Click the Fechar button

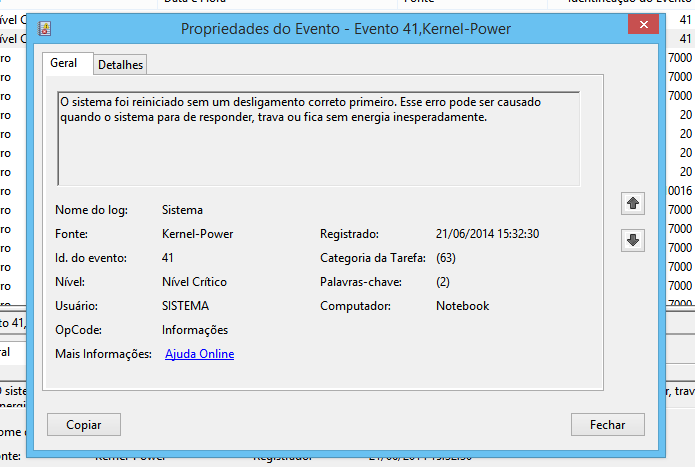(608, 424)
